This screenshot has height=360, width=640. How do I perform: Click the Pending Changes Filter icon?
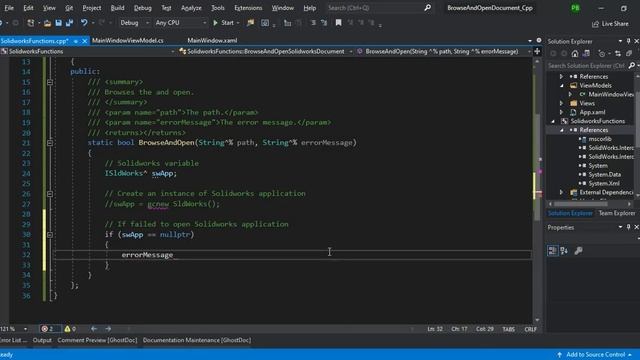click(602, 53)
